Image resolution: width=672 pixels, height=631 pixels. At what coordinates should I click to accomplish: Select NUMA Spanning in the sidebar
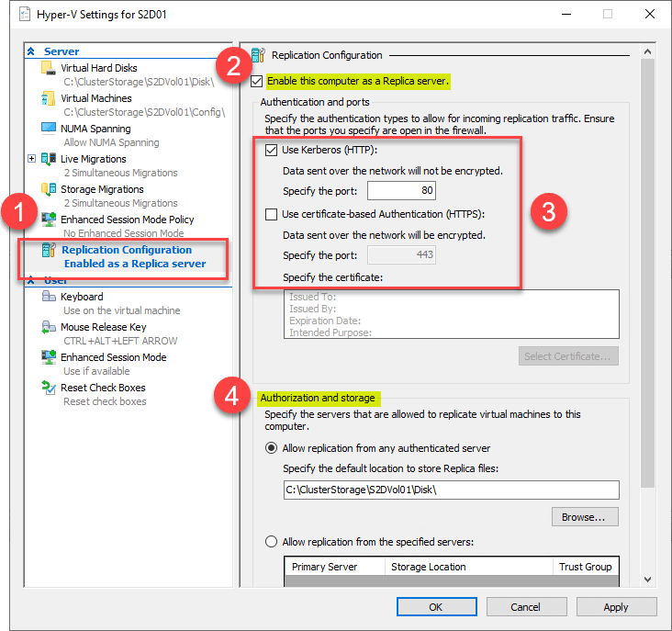click(x=95, y=129)
